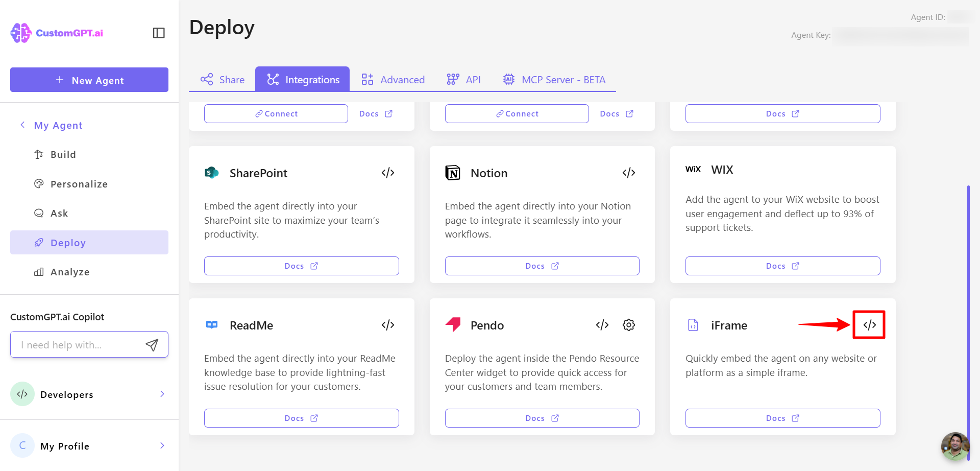Image resolution: width=980 pixels, height=471 pixels.
Task: Click the Agent Key field
Action: coord(901,36)
